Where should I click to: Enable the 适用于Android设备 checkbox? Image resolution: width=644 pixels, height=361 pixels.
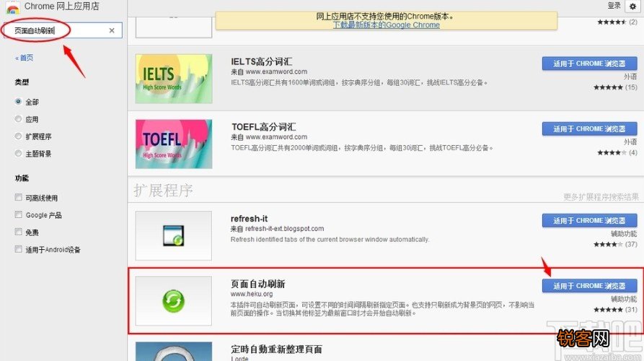tap(18, 249)
